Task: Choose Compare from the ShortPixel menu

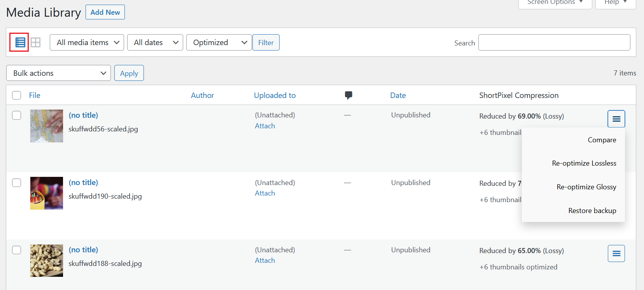Action: tap(602, 140)
